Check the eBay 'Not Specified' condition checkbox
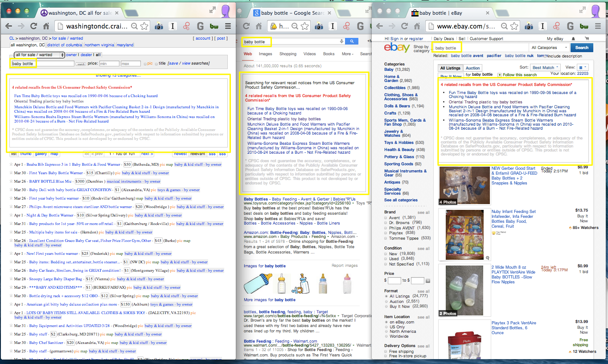Viewport: 608px width, 364px height. [x=386, y=264]
